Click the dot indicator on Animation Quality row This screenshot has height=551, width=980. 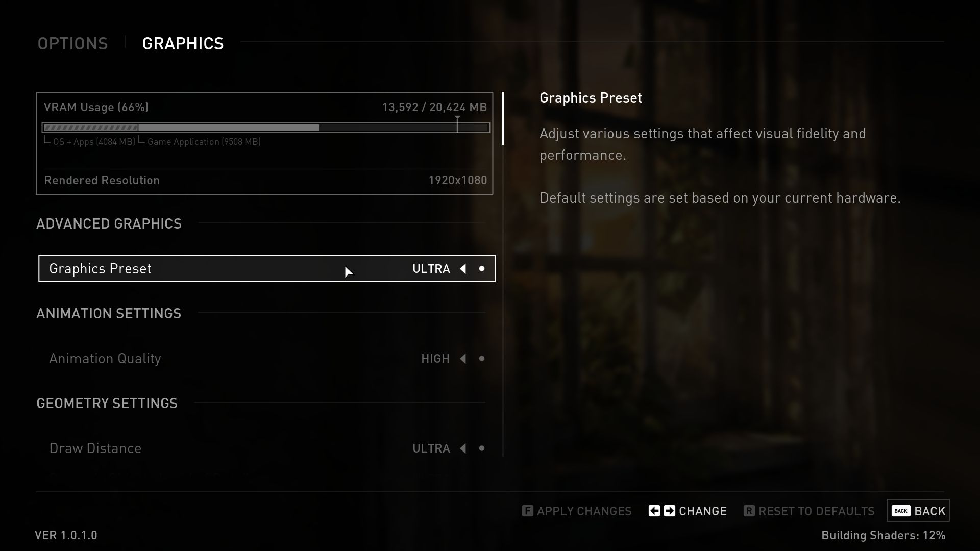point(481,359)
